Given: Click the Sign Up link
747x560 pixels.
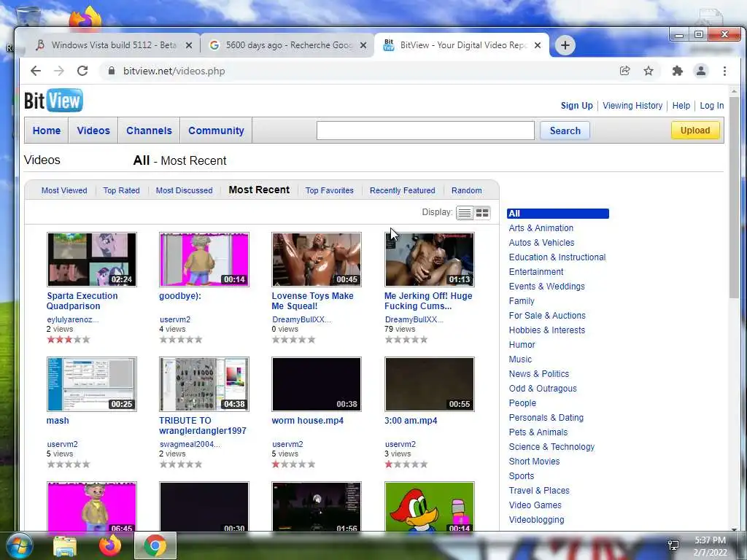Looking at the screenshot, I should (576, 106).
